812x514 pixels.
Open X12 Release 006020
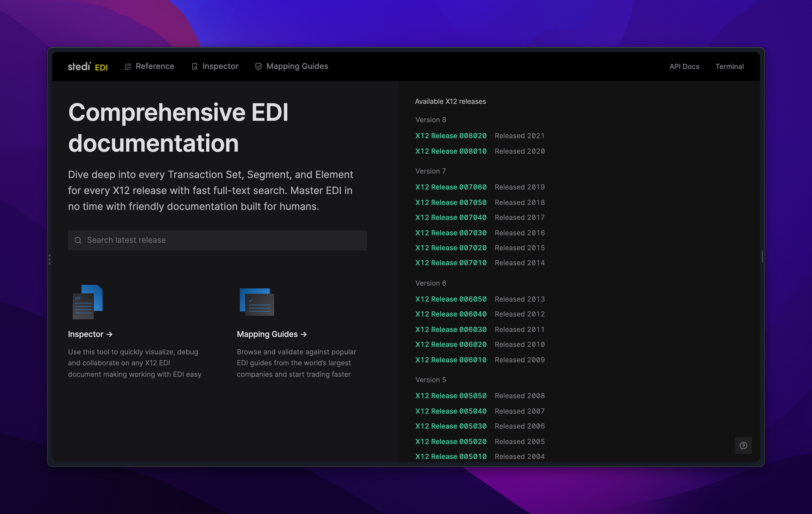pyautogui.click(x=451, y=345)
